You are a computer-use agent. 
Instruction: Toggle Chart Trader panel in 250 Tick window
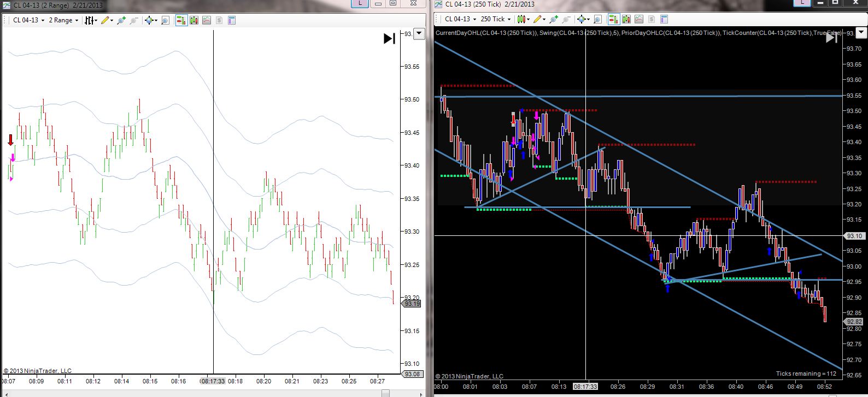tap(614, 19)
